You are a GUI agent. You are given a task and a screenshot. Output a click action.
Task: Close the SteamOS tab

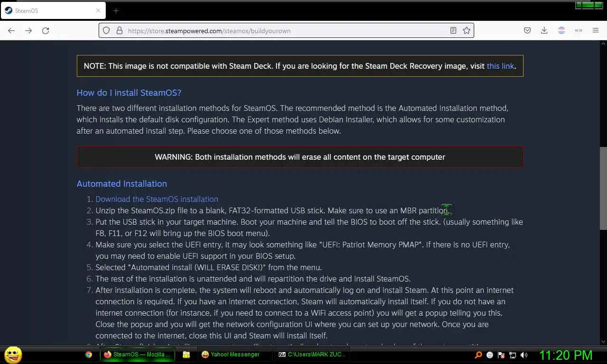coord(98,10)
